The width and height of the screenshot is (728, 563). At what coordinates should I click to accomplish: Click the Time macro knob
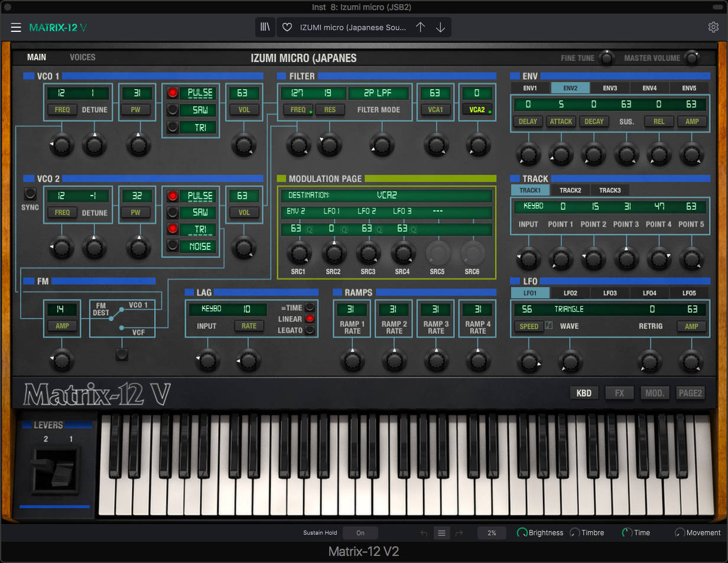627,533
